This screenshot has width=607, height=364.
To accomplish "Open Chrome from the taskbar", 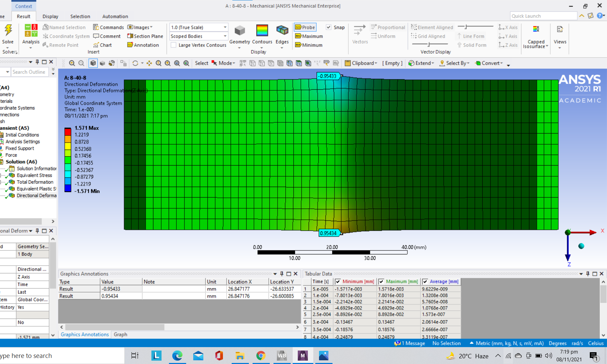I will (261, 356).
